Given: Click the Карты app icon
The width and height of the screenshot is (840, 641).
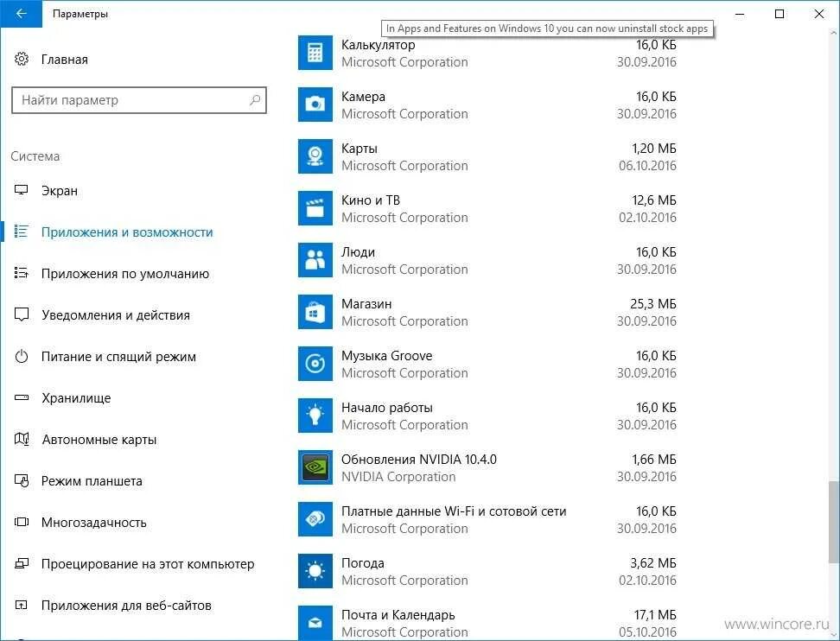Looking at the screenshot, I should click(x=315, y=156).
